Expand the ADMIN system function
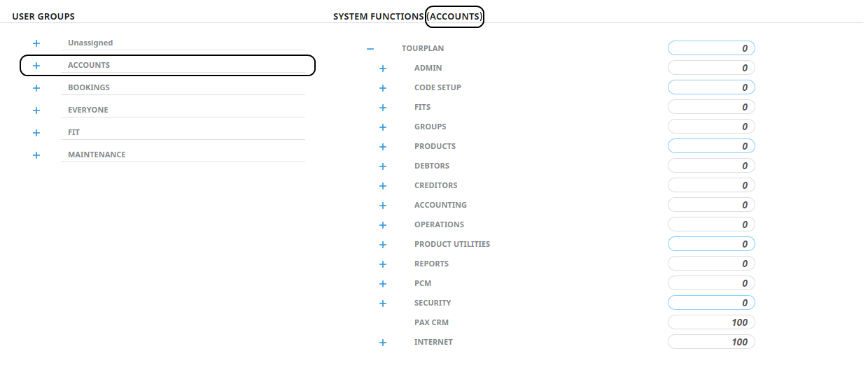This screenshot has height=365, width=868. tap(383, 69)
